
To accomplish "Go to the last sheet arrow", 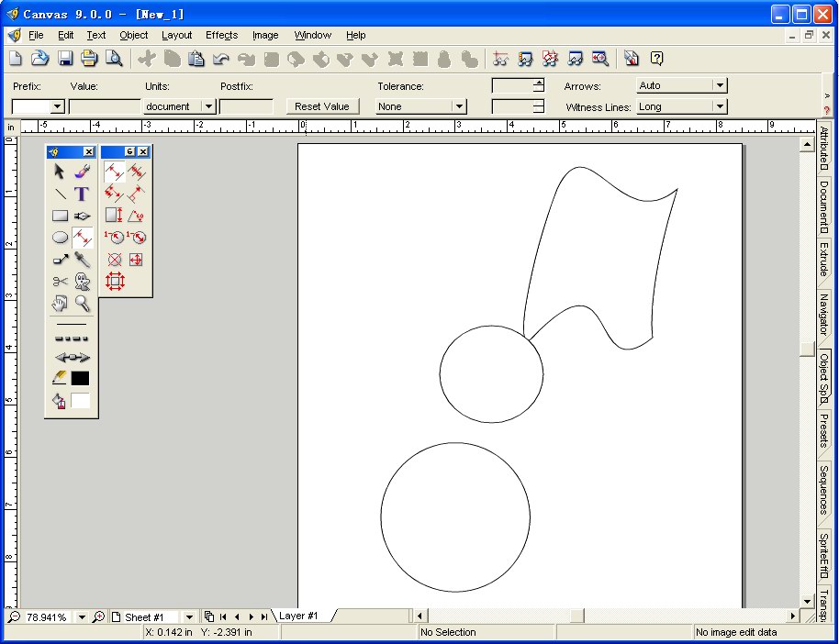I will tap(264, 617).
